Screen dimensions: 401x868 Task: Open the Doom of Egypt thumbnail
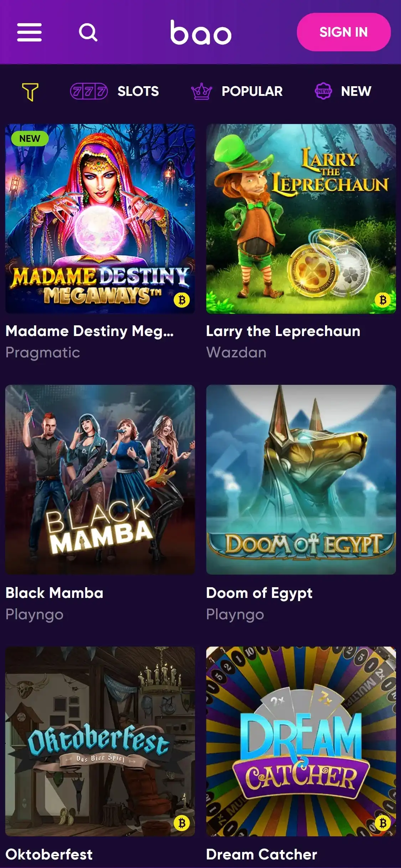301,480
